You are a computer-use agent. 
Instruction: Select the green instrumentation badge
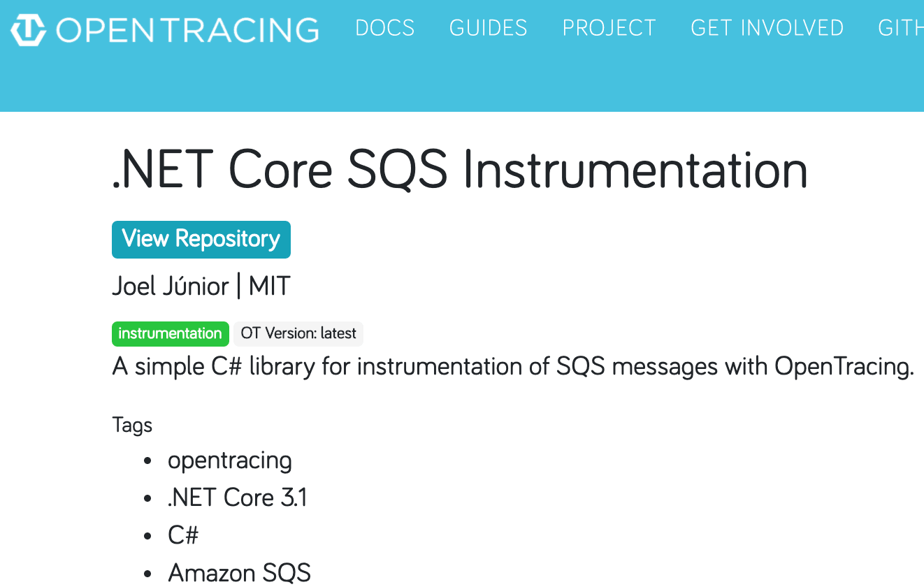coord(170,333)
